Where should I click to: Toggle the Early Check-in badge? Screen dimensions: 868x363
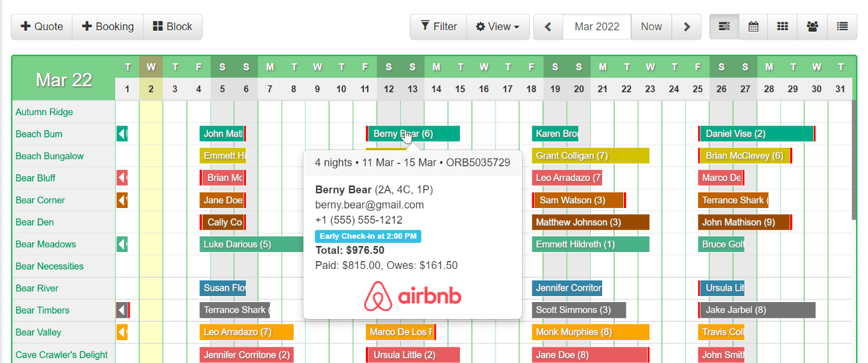(x=368, y=236)
